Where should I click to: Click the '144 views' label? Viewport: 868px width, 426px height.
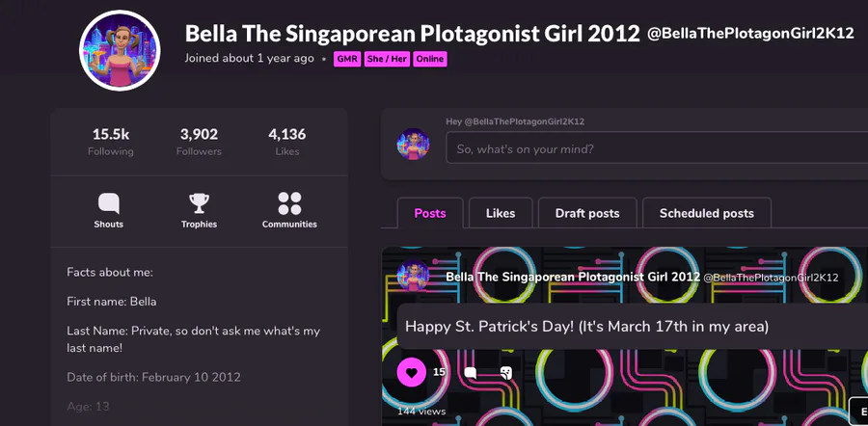(x=421, y=412)
